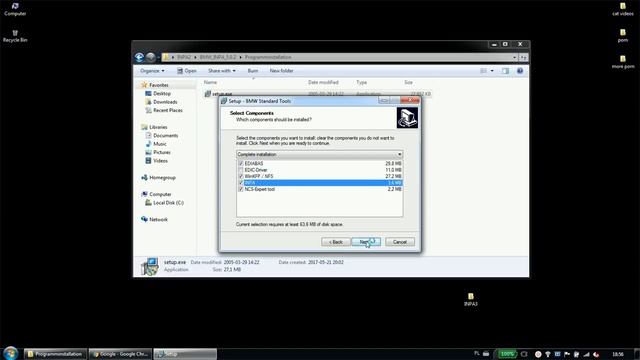Open Organize menu in Explorer
The width and height of the screenshot is (640, 360).
click(152, 71)
